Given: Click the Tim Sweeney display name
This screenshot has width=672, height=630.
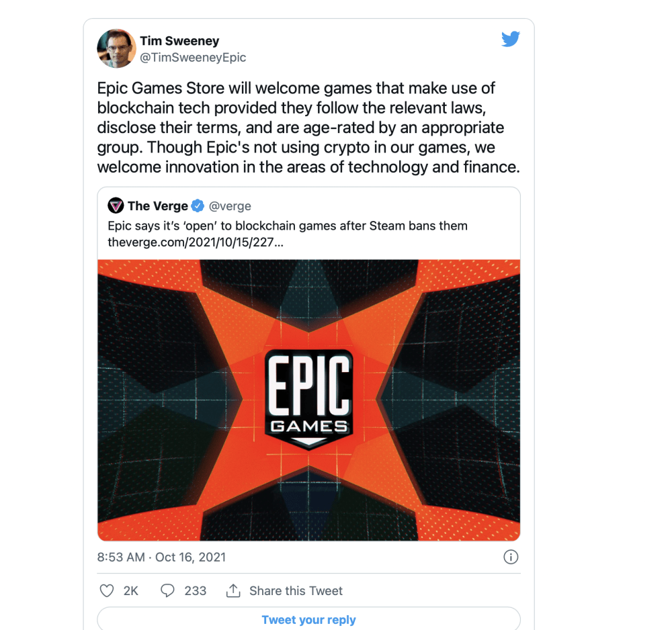Looking at the screenshot, I should coord(179,41).
